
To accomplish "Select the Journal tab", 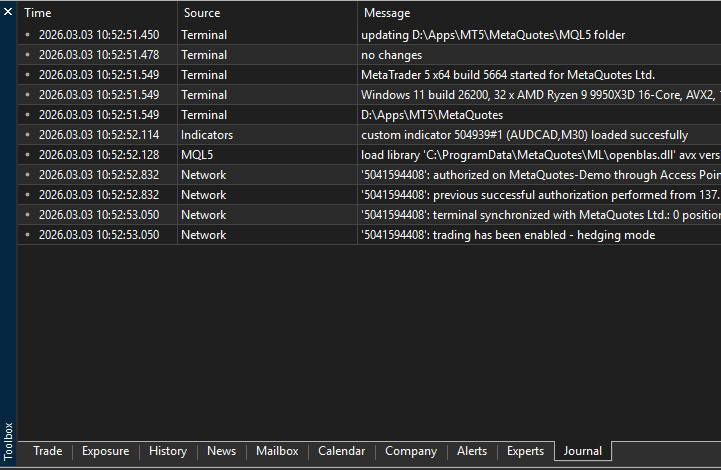I will point(583,451).
